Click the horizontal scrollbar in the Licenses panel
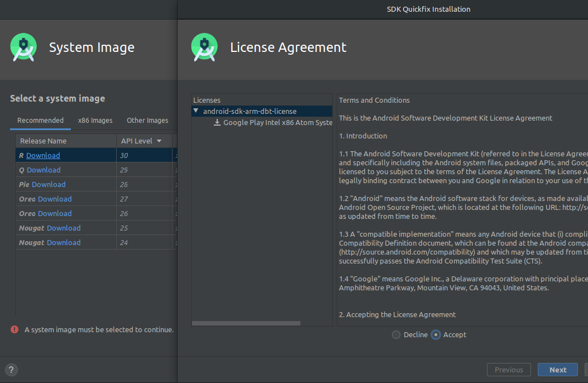Viewport: 588px width, 383px height. tap(246, 323)
